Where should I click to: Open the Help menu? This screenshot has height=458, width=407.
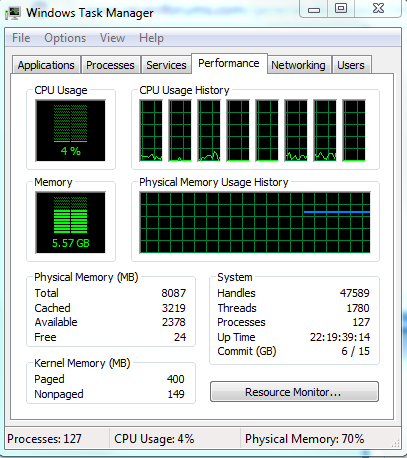[151, 38]
